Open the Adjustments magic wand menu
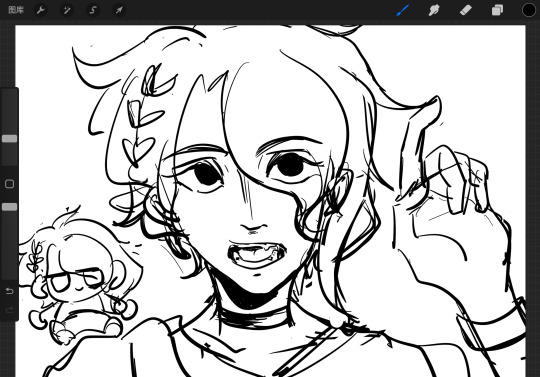The height and width of the screenshot is (377, 540). (67, 10)
